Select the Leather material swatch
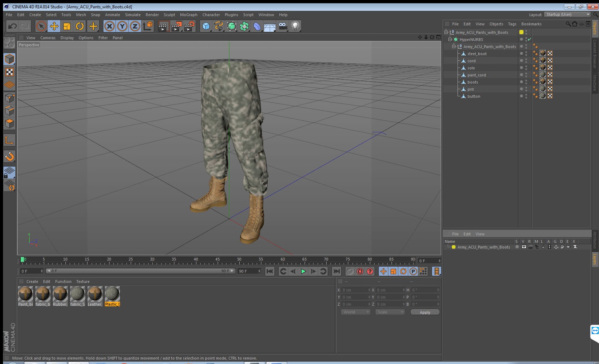The image size is (599, 364). point(95,296)
